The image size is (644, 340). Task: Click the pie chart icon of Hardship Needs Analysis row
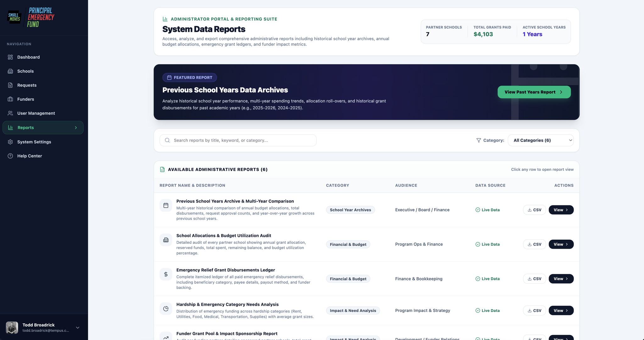coord(166,309)
